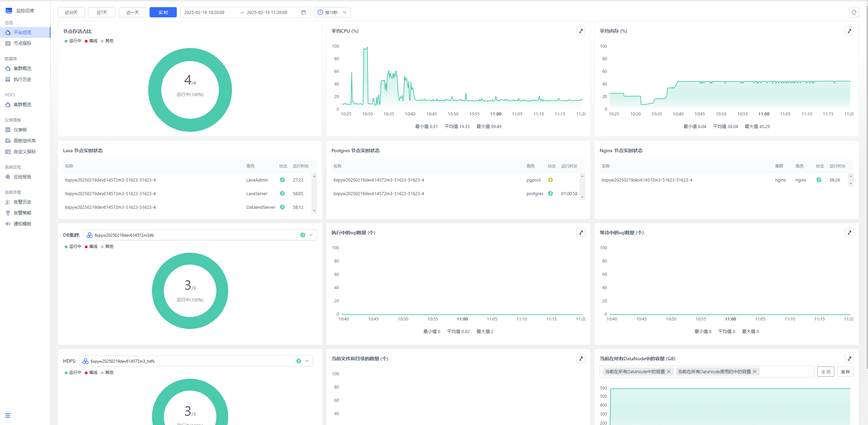Viewport: 868px width, 425px height.
Task: Click the 监控运维 logo icon
Action: 9,11
